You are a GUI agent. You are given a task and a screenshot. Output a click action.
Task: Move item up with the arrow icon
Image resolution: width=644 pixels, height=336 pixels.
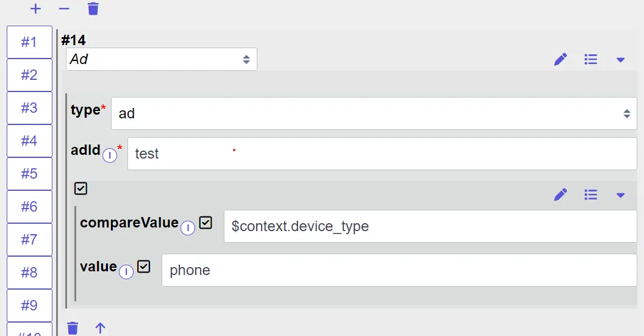[x=100, y=328]
